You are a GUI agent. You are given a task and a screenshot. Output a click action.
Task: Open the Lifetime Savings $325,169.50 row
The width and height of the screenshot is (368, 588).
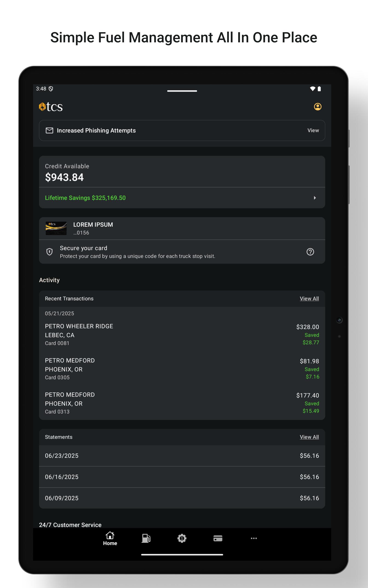coord(182,198)
